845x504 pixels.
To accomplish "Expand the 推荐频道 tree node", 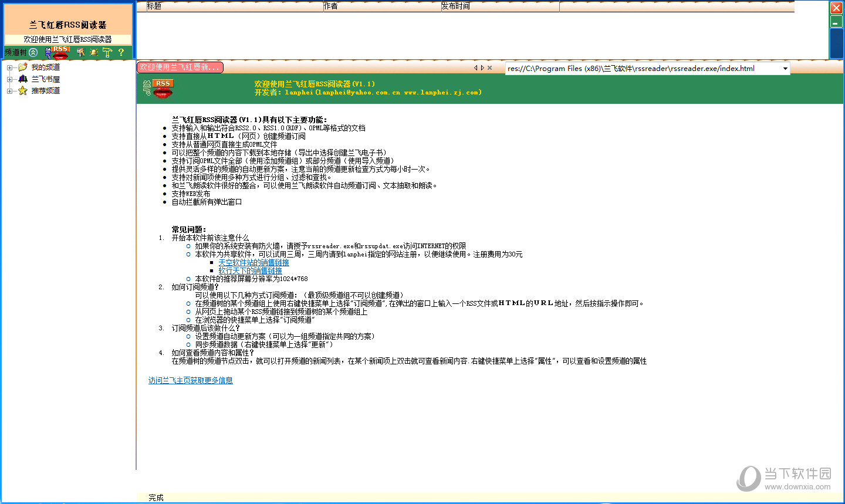I will click(9, 91).
